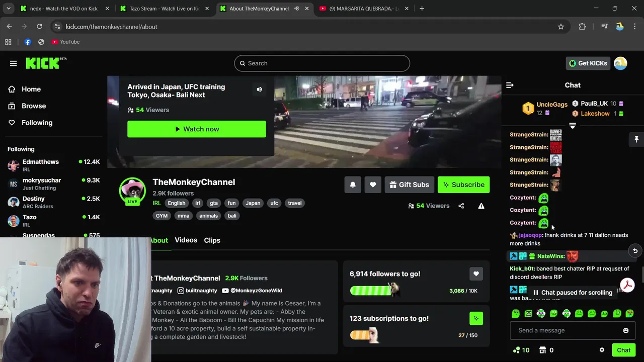The height and width of the screenshot is (362, 644).
Task: Open the user profile avatar on Kick
Action: (x=620, y=63)
